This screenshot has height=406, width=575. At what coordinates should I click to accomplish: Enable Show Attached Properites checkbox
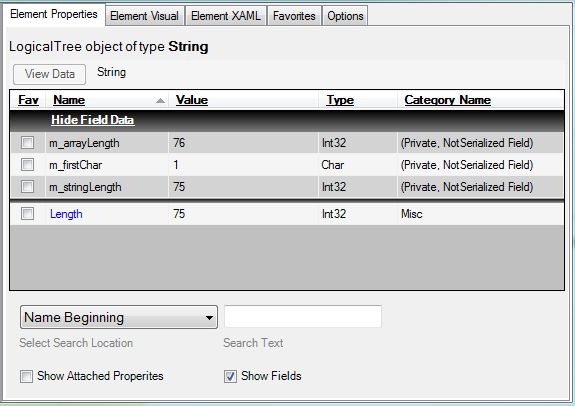[x=26, y=376]
